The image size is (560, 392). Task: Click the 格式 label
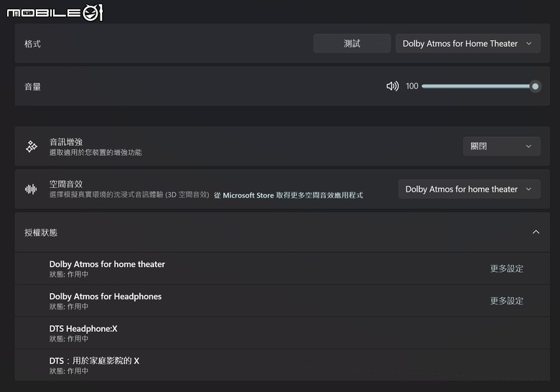click(x=32, y=44)
